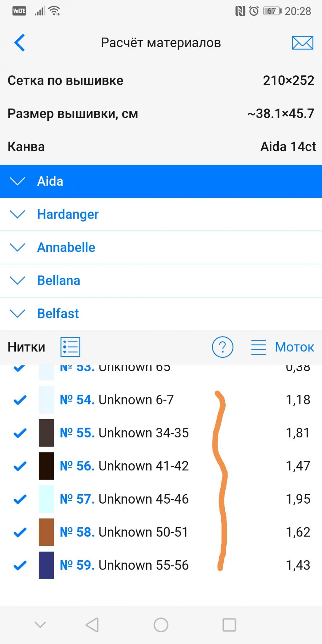Expand the Hardanger fabric section
This screenshot has height=644, width=322.
tap(18, 214)
